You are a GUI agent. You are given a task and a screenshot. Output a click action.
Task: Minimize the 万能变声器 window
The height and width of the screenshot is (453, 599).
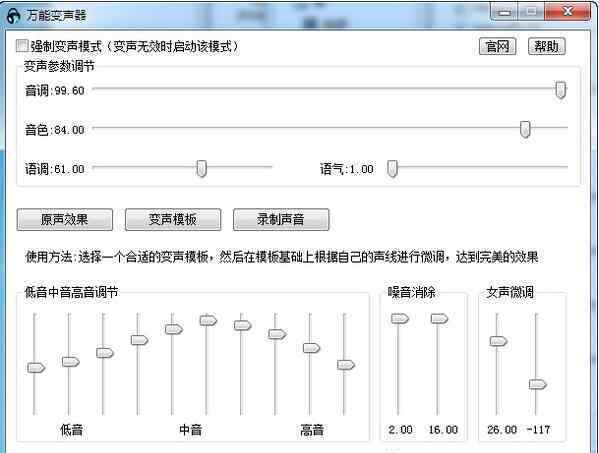pyautogui.click(x=505, y=12)
